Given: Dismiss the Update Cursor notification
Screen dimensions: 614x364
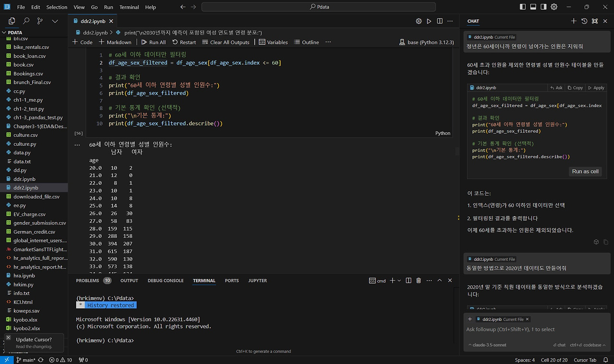Looking at the screenshot, I should pyautogui.click(x=8, y=338).
